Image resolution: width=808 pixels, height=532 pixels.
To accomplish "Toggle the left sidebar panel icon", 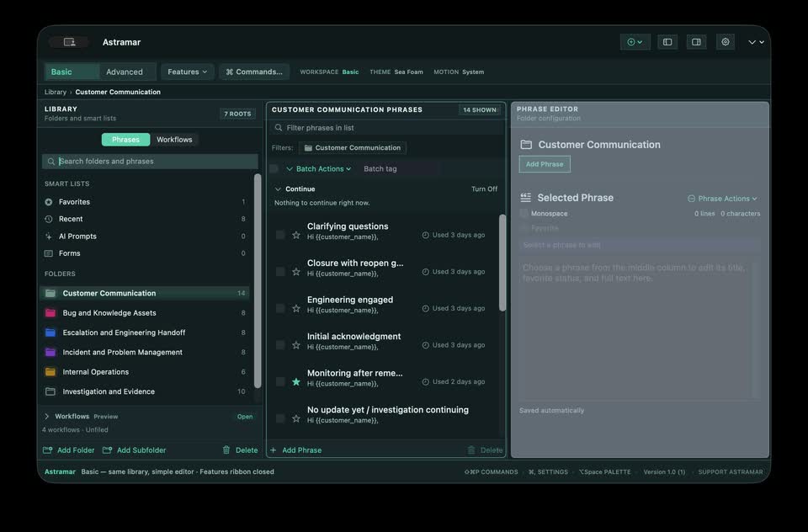I will pyautogui.click(x=667, y=42).
